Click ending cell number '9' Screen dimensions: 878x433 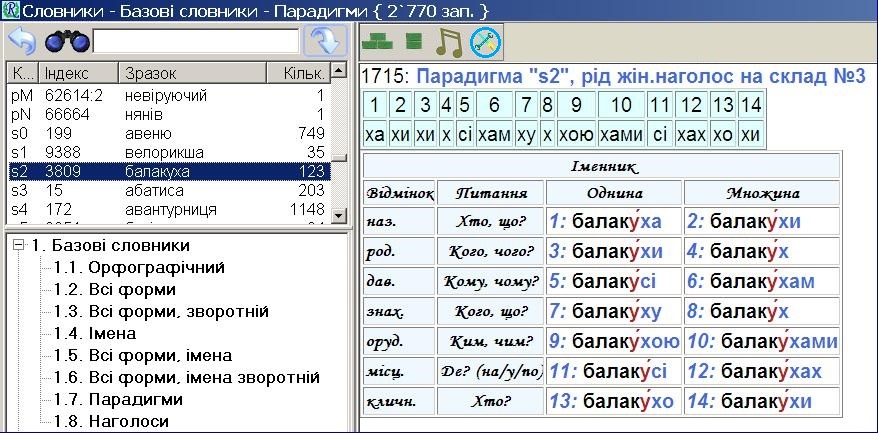(576, 105)
